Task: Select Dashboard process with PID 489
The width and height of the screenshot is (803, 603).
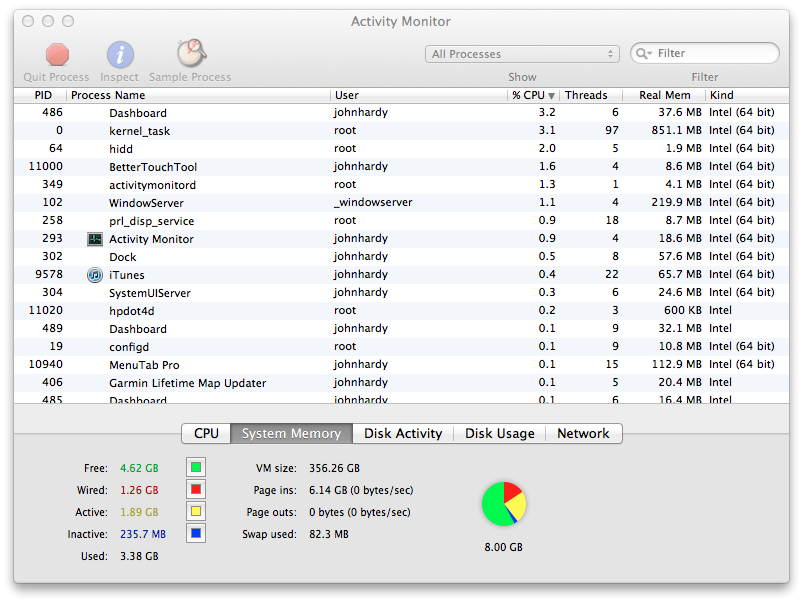Action: pyautogui.click(x=402, y=328)
